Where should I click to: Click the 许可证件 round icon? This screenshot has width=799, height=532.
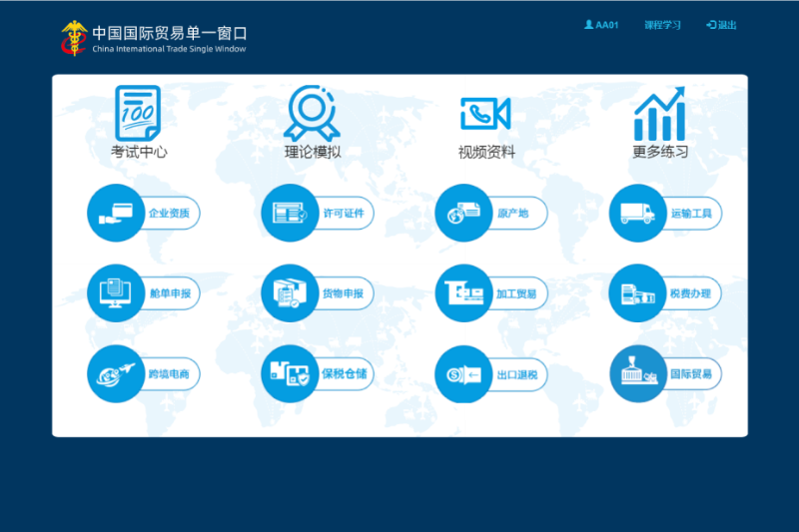(x=290, y=213)
